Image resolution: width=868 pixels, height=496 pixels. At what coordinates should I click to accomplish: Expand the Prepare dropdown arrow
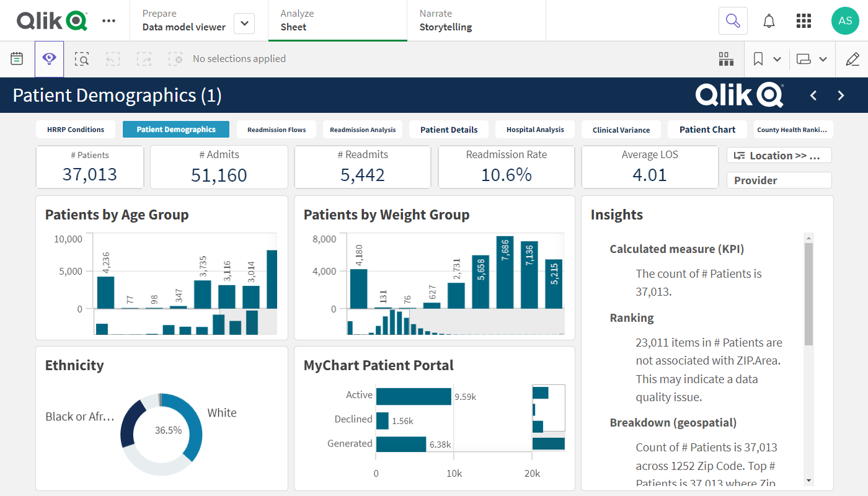tap(244, 24)
